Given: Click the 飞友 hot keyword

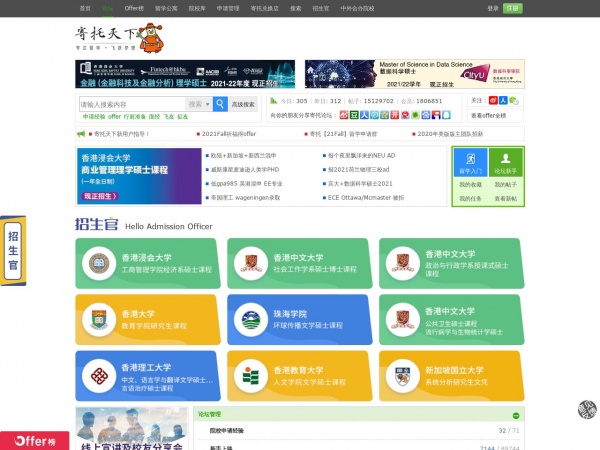Looking at the screenshot, I should tap(168, 117).
